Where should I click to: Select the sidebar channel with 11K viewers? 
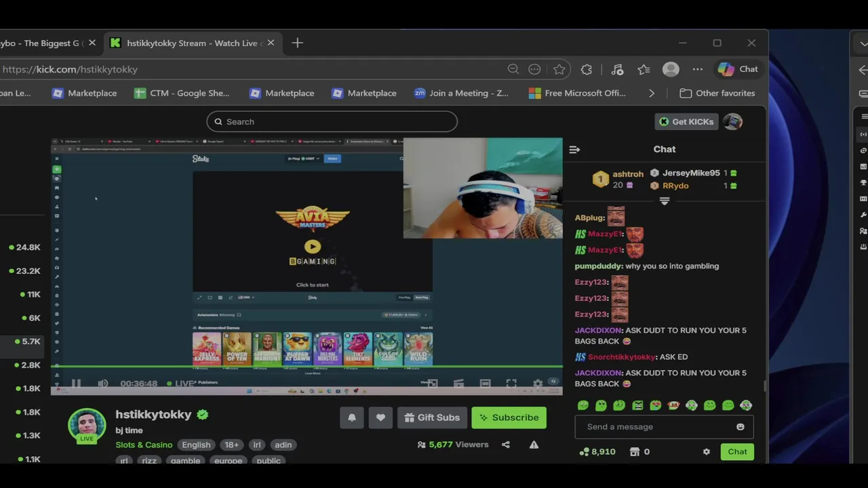coord(30,295)
